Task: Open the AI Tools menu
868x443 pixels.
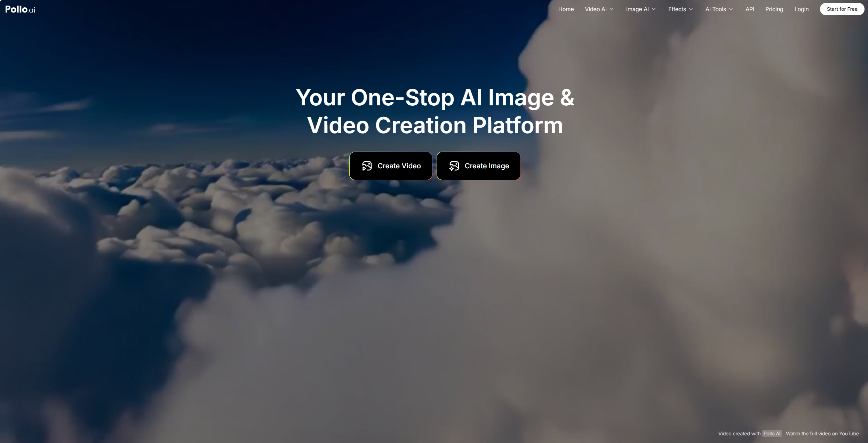Action: pyautogui.click(x=715, y=9)
